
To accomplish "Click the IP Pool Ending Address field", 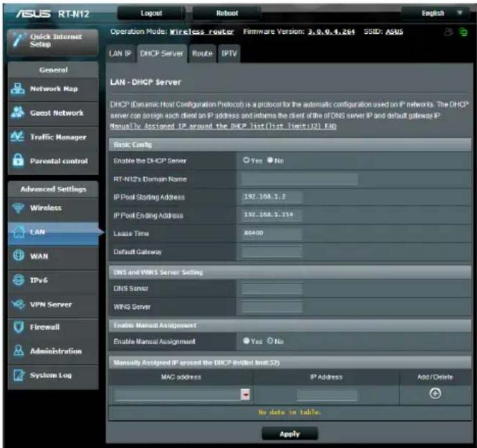I will coord(272,215).
